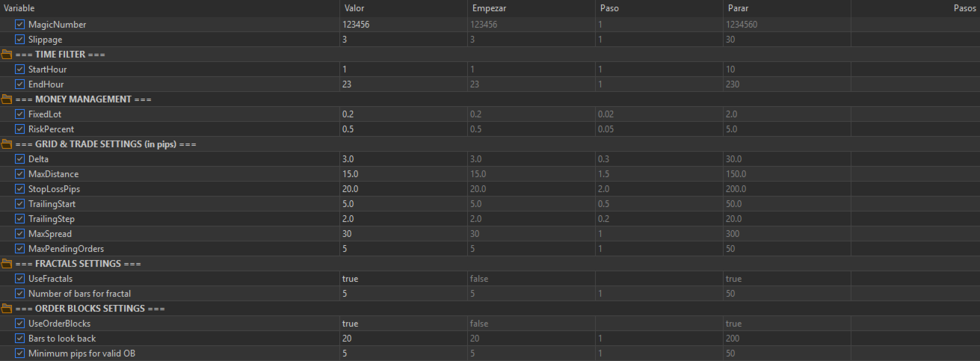Select the UseFractals Empezar false cell
The image size is (980, 361).
point(530,279)
